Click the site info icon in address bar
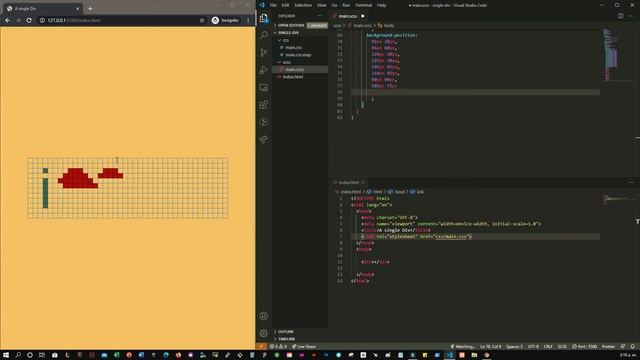The height and width of the screenshot is (360, 640). tap(42, 20)
